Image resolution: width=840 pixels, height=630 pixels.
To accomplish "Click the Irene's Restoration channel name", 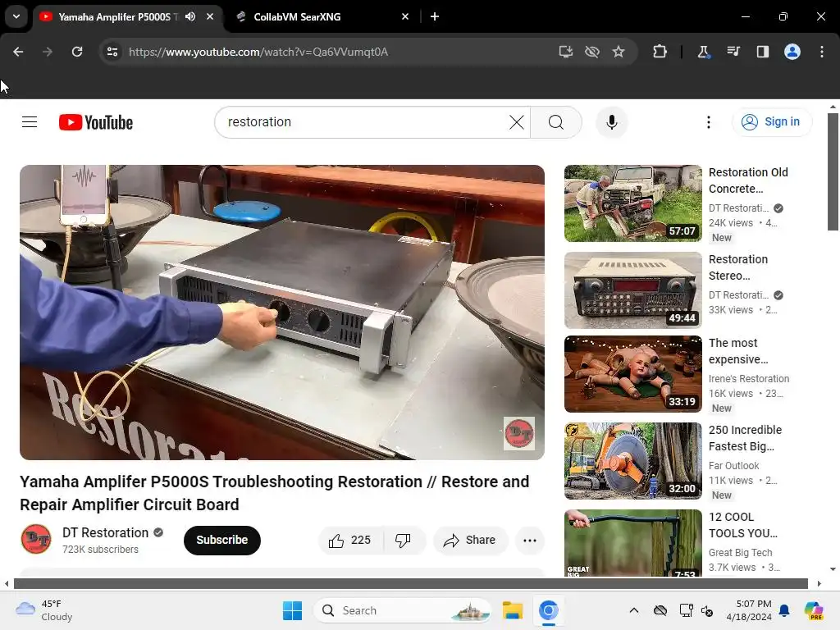I will pos(748,379).
